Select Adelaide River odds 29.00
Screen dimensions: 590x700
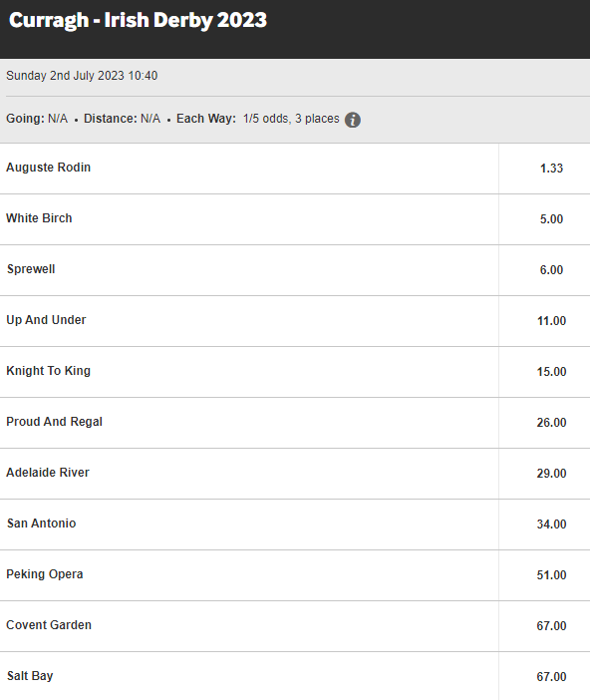544,474
